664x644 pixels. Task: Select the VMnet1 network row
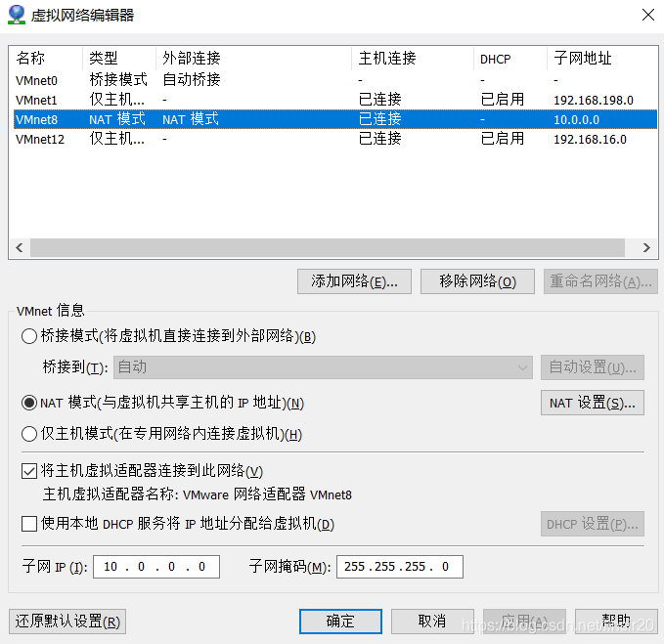334,100
